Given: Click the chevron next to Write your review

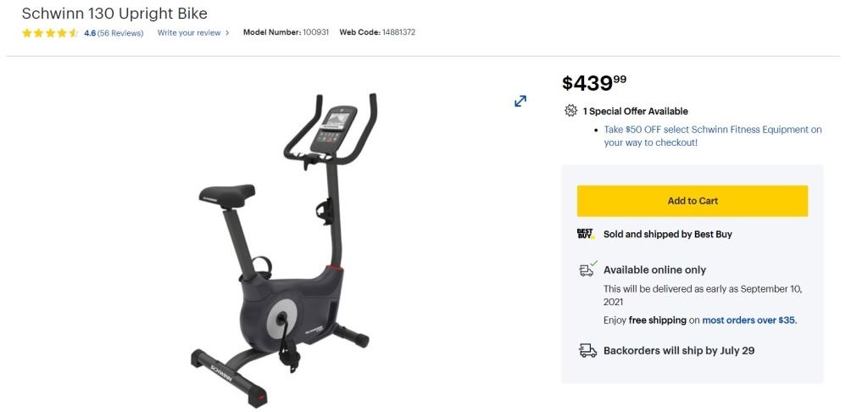Looking at the screenshot, I should (227, 33).
